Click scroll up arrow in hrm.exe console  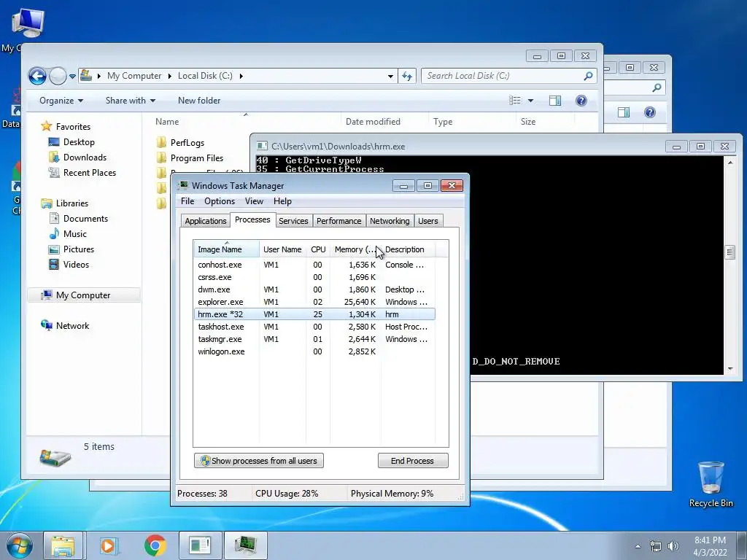pyautogui.click(x=729, y=163)
